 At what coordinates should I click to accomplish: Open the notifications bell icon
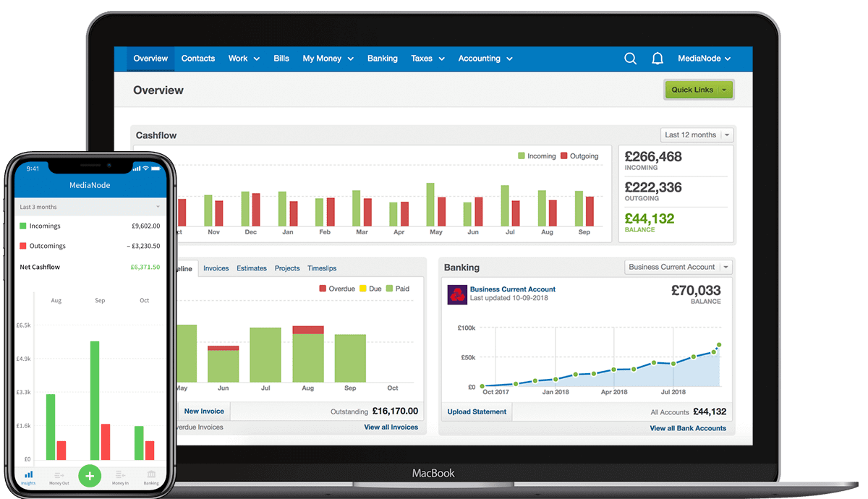click(x=657, y=59)
